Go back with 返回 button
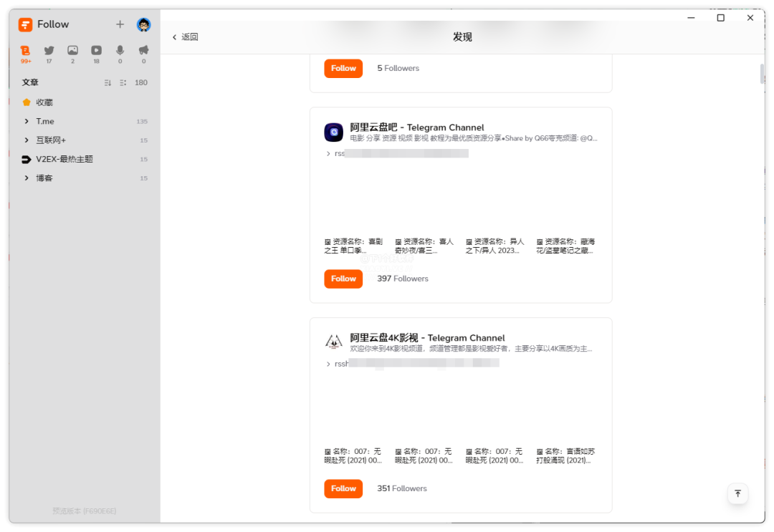This screenshot has width=774, height=532. pos(185,37)
